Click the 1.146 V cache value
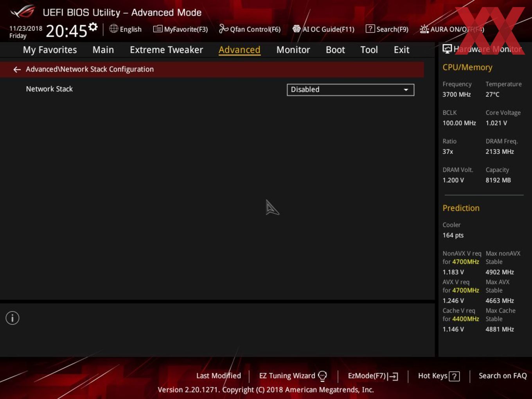The width and height of the screenshot is (532, 399). [x=453, y=329]
